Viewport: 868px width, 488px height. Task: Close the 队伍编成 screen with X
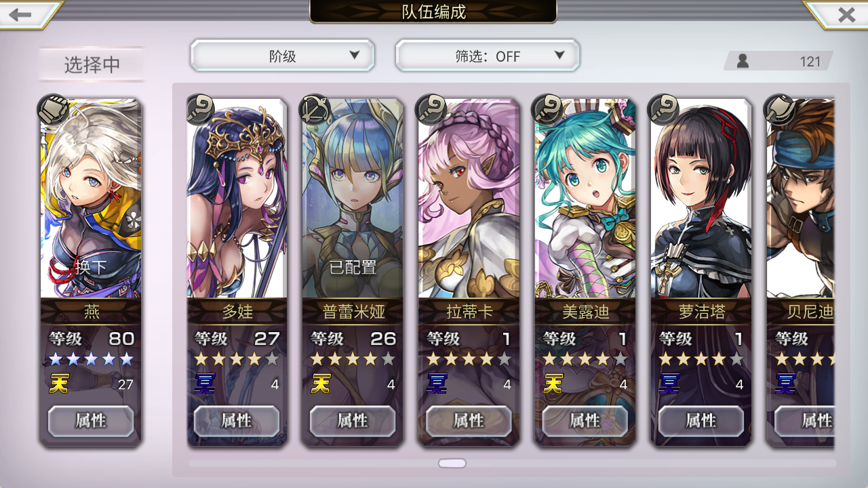pyautogui.click(x=846, y=14)
